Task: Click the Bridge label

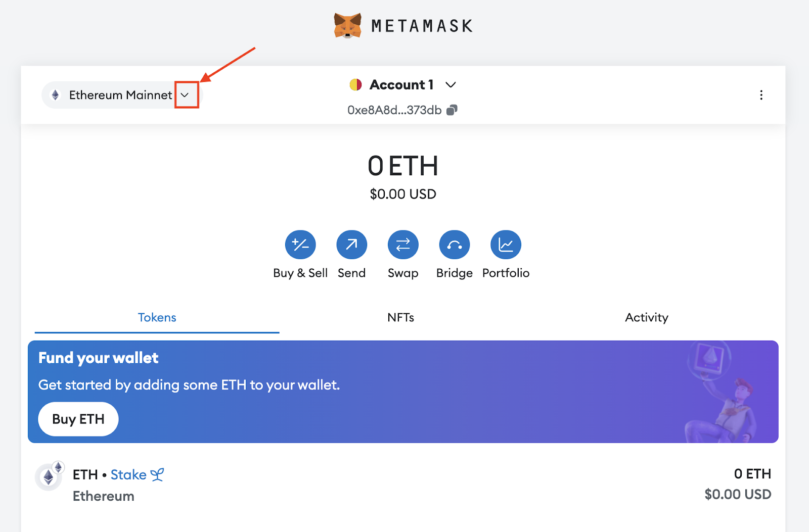Action: (455, 273)
